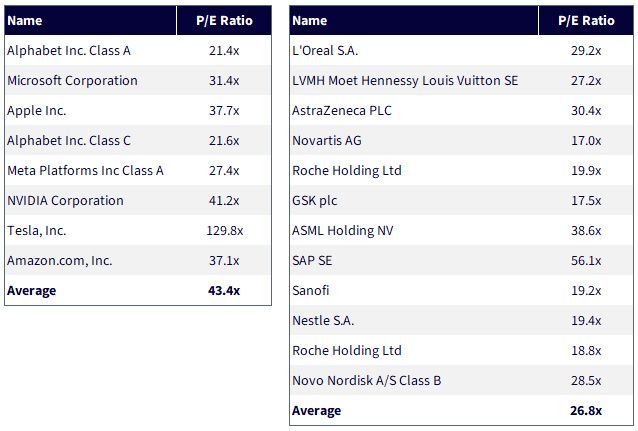
Task: Select the L'Oreal S.A. row
Action: (461, 50)
